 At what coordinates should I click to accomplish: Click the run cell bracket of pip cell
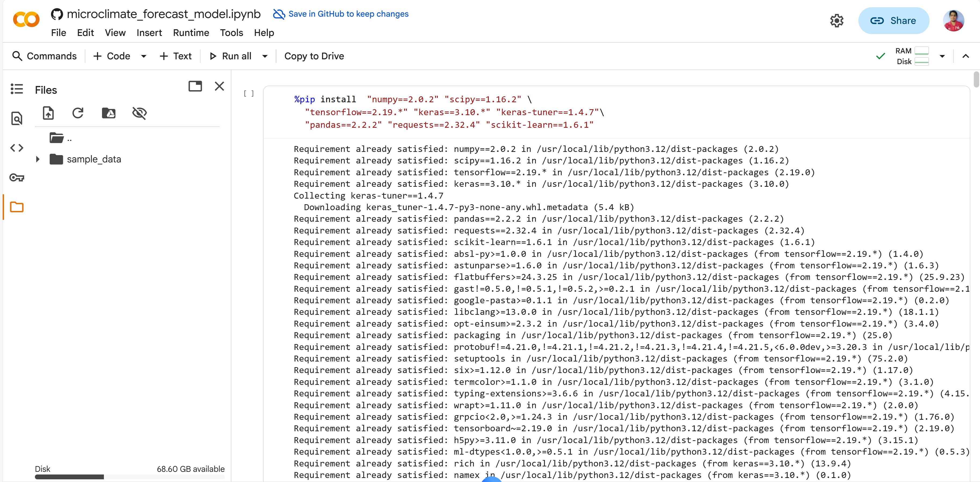coord(249,94)
